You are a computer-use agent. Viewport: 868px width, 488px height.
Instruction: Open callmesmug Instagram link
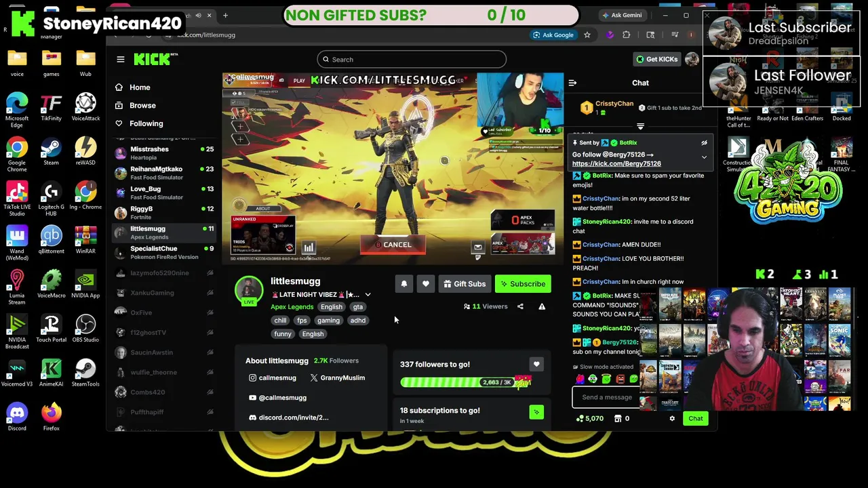(x=273, y=378)
